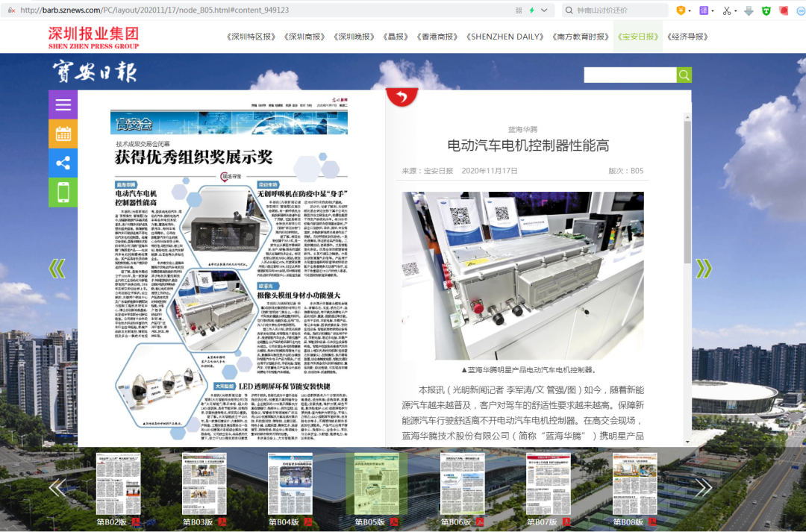Click the green mobile phone icon
The height and width of the screenshot is (532, 806).
tap(63, 193)
